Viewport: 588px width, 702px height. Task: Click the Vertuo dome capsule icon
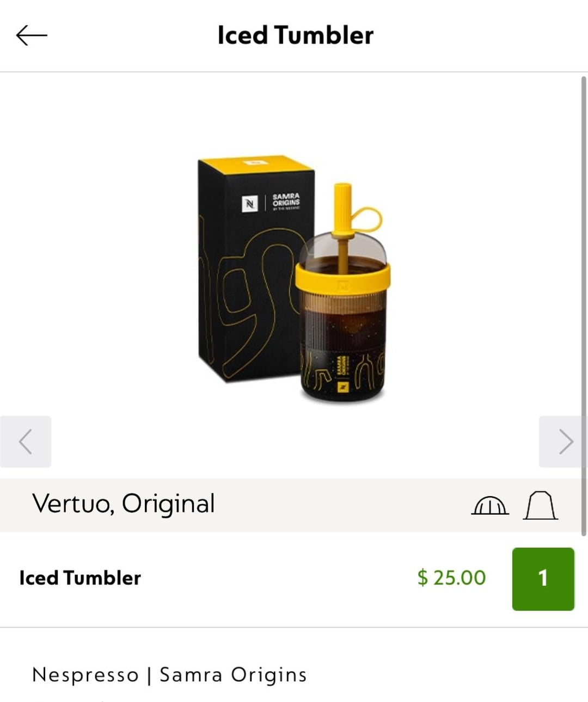pyautogui.click(x=489, y=505)
